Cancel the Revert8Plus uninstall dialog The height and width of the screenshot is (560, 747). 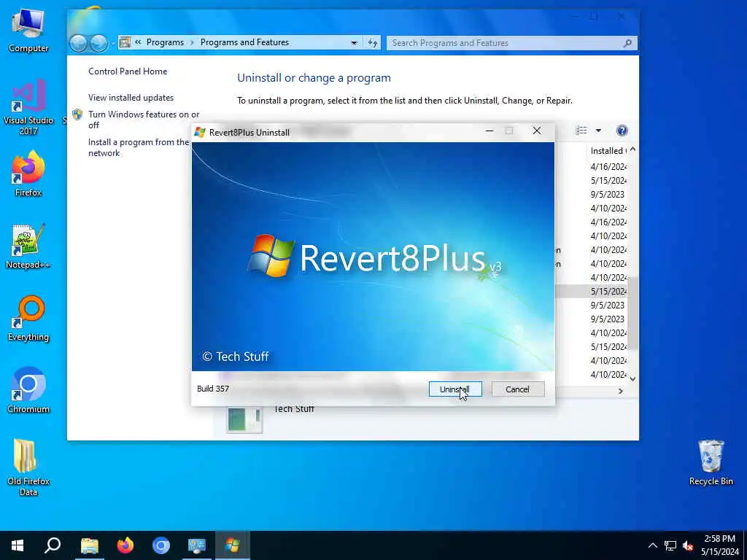pos(517,389)
